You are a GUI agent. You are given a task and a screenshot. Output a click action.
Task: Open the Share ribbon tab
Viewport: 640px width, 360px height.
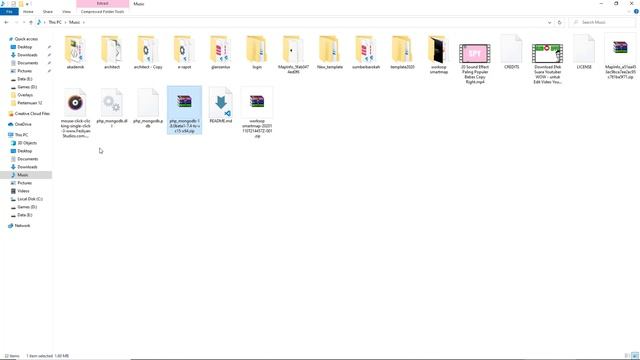coord(48,12)
